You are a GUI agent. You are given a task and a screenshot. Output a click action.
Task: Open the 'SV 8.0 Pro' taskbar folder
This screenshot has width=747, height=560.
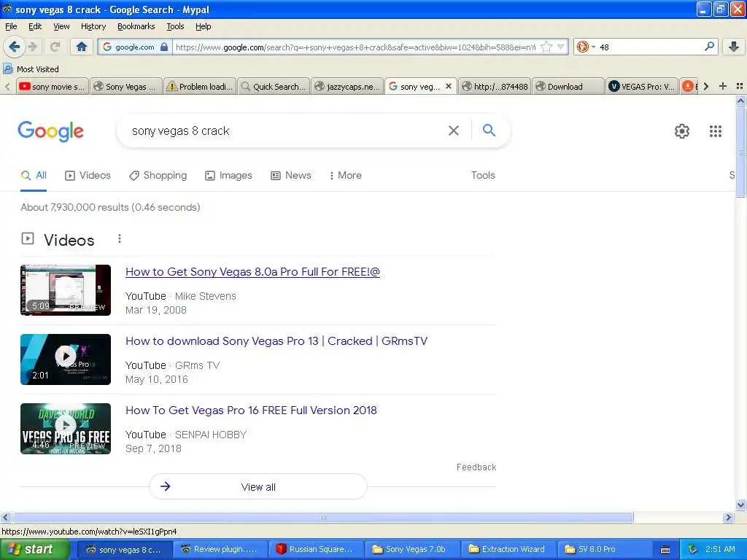coord(603,550)
